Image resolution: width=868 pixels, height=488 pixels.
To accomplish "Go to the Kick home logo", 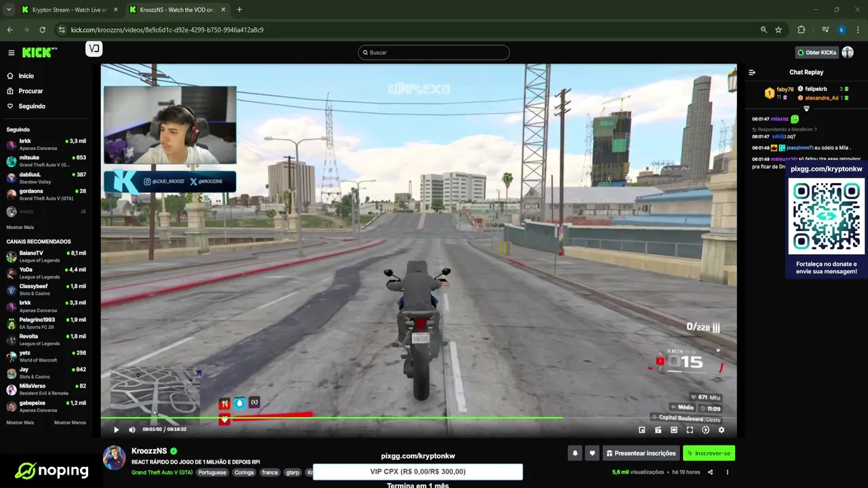I will [39, 52].
